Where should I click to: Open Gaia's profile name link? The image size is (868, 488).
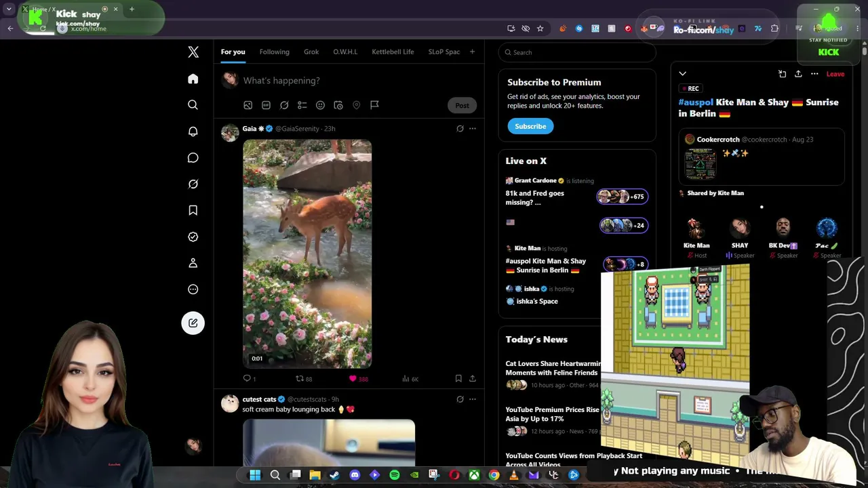250,129
